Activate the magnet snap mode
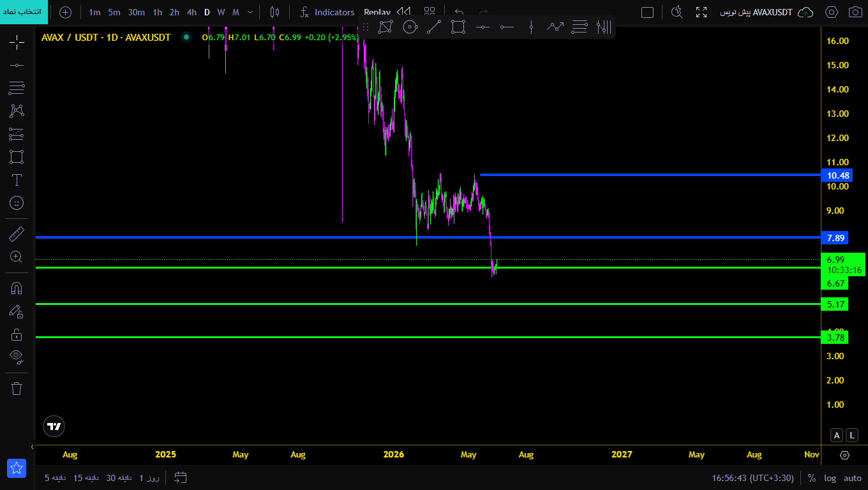 click(17, 288)
